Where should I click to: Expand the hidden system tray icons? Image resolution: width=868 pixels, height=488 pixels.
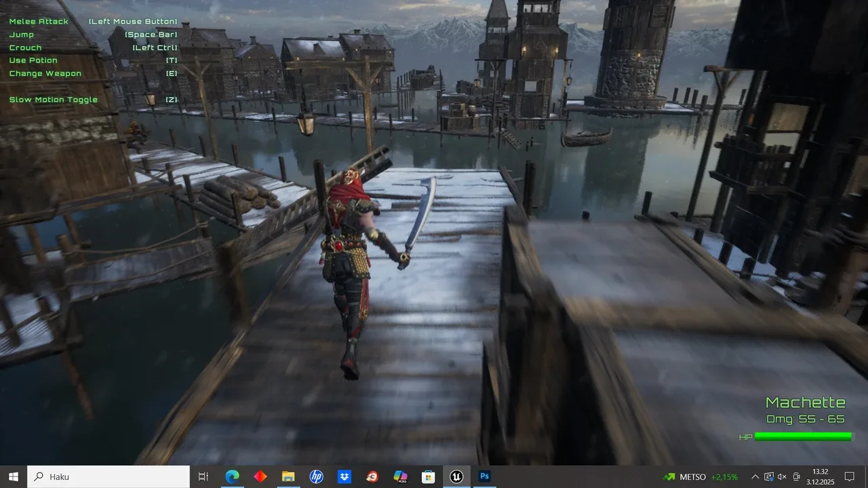coord(755,476)
